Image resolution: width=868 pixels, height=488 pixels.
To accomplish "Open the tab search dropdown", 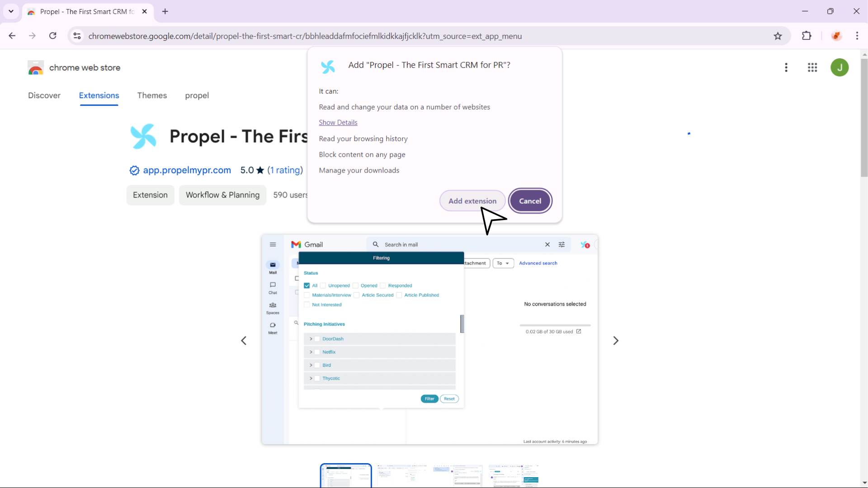I will [x=11, y=11].
